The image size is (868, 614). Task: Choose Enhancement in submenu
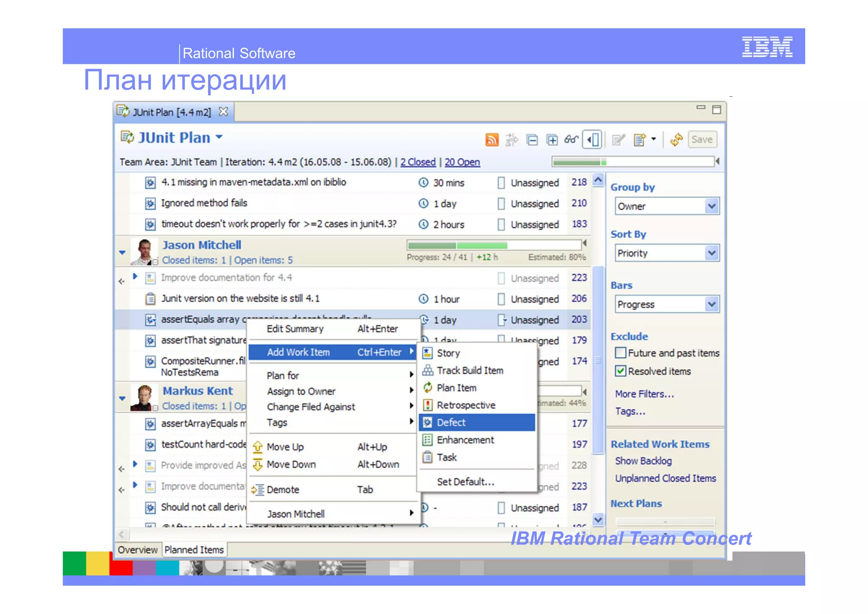pyautogui.click(x=477, y=440)
